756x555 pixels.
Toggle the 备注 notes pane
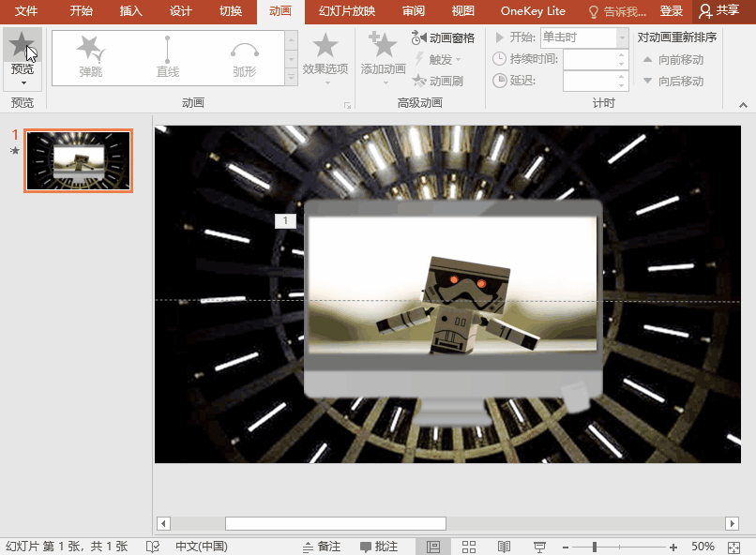pos(322,547)
